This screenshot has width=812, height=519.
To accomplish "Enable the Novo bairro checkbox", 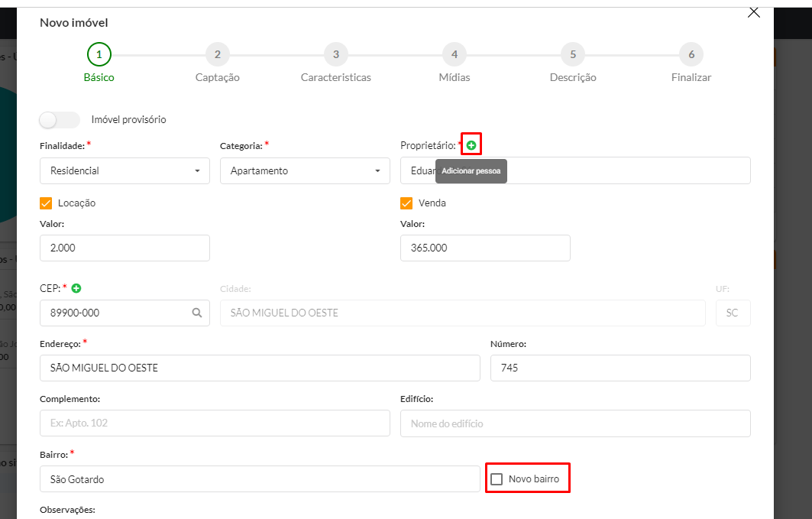I will (497, 479).
